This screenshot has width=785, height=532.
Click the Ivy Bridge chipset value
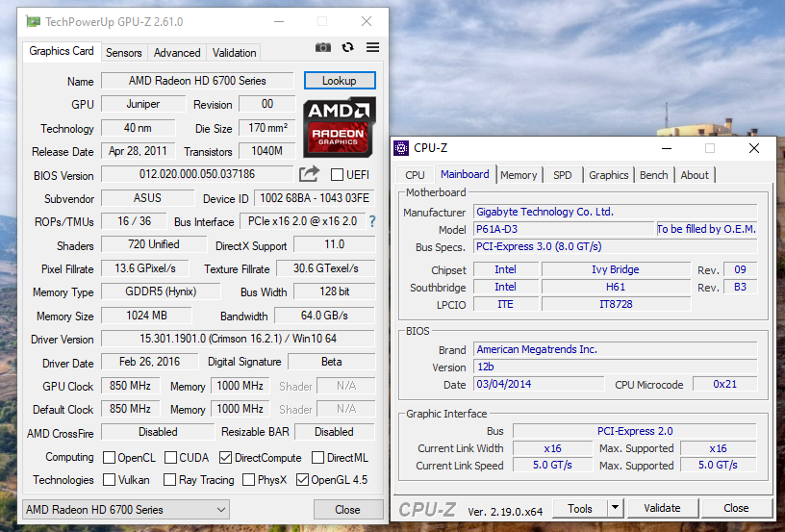616,269
